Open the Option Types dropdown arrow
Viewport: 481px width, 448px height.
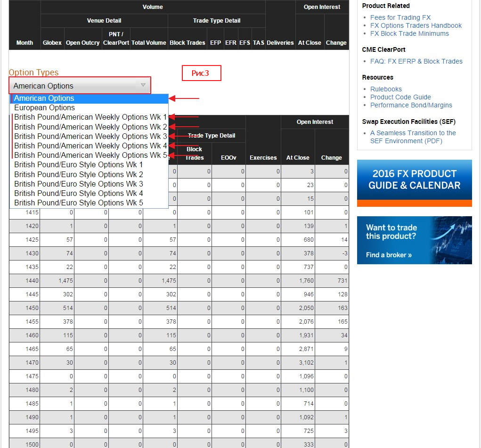click(x=143, y=85)
